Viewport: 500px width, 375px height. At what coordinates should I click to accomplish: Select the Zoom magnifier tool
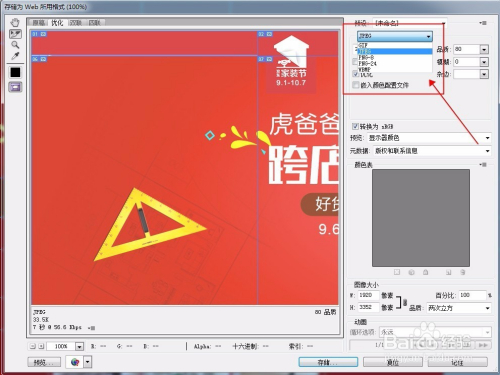point(15,45)
